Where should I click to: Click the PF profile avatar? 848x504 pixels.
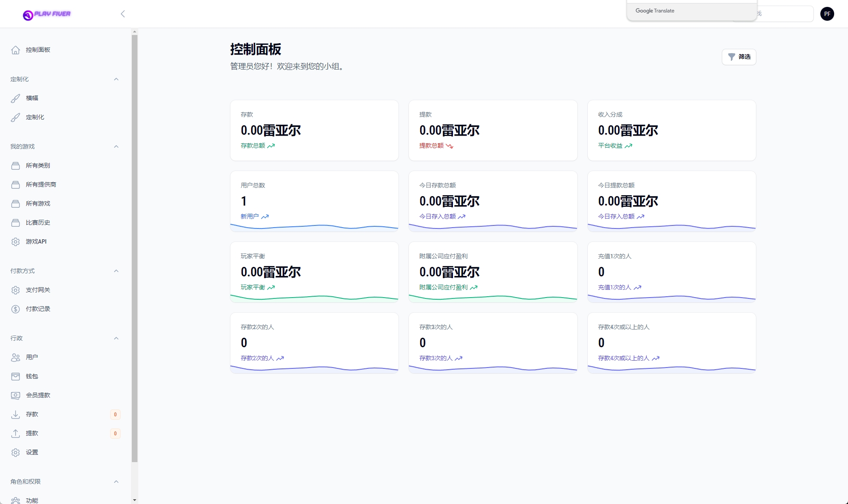[827, 14]
